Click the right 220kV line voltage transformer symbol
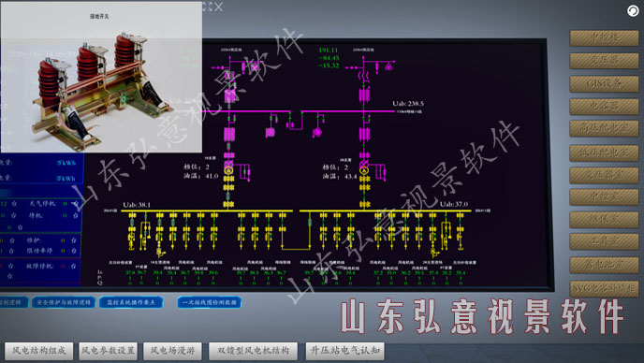644x363 pixels. (x=388, y=66)
